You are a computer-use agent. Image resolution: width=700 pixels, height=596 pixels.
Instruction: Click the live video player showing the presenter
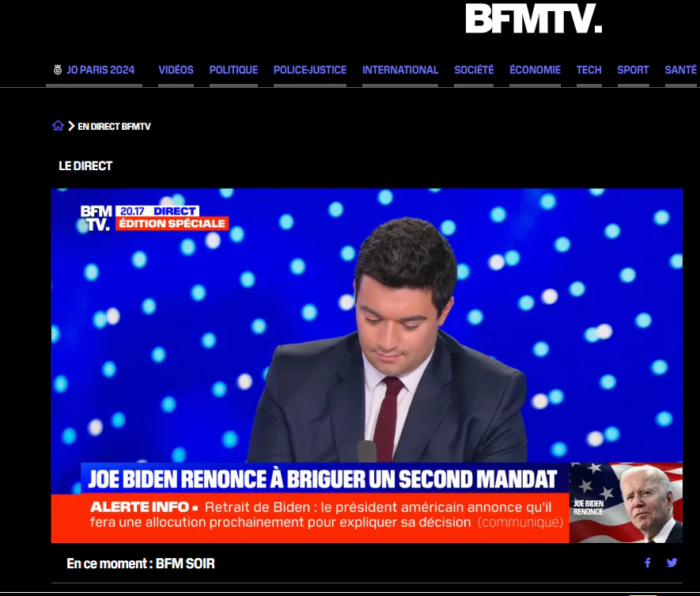coord(367,366)
